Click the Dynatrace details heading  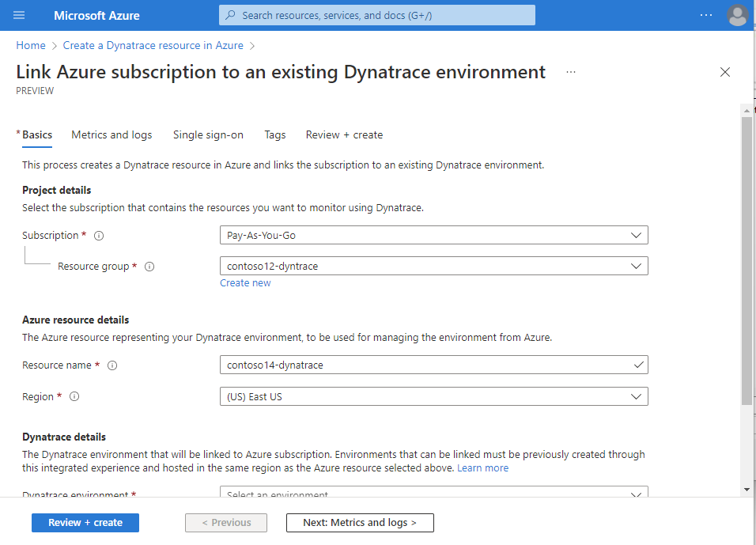click(64, 437)
